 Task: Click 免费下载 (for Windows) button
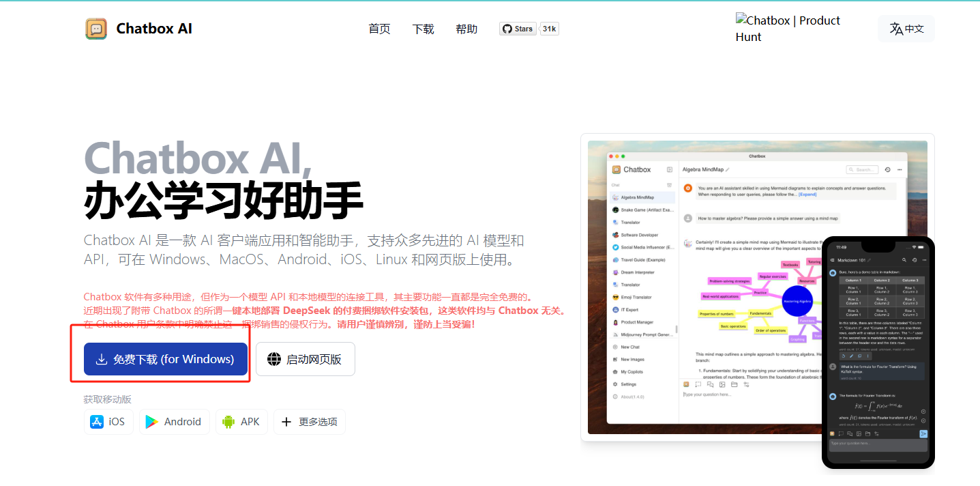pyautogui.click(x=166, y=359)
